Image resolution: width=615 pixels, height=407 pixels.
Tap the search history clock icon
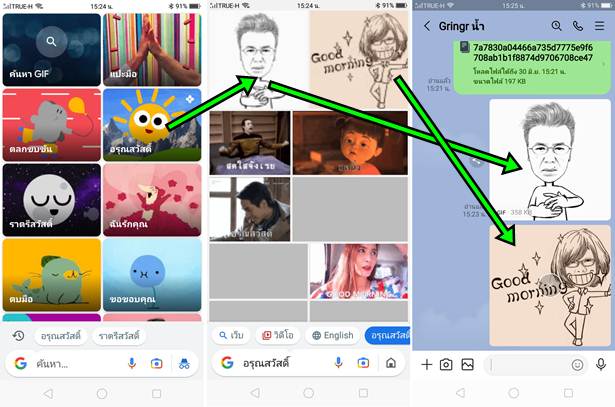[x=18, y=336]
